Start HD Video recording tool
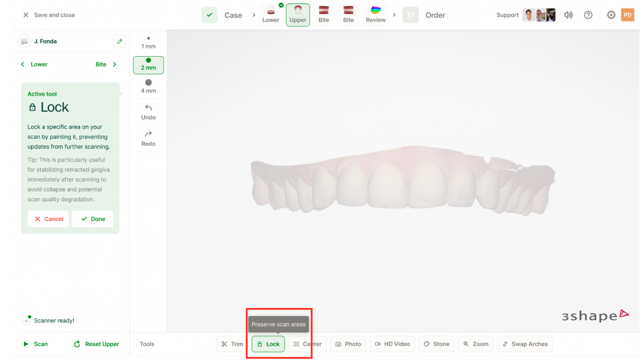 392,344
